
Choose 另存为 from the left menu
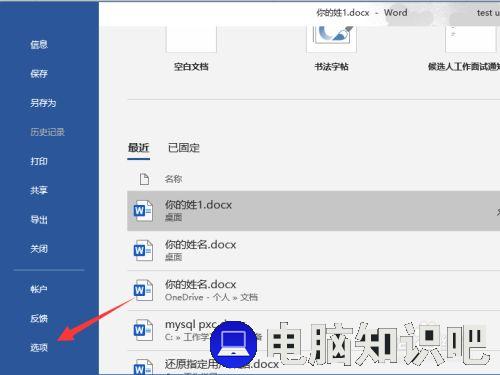tap(43, 103)
